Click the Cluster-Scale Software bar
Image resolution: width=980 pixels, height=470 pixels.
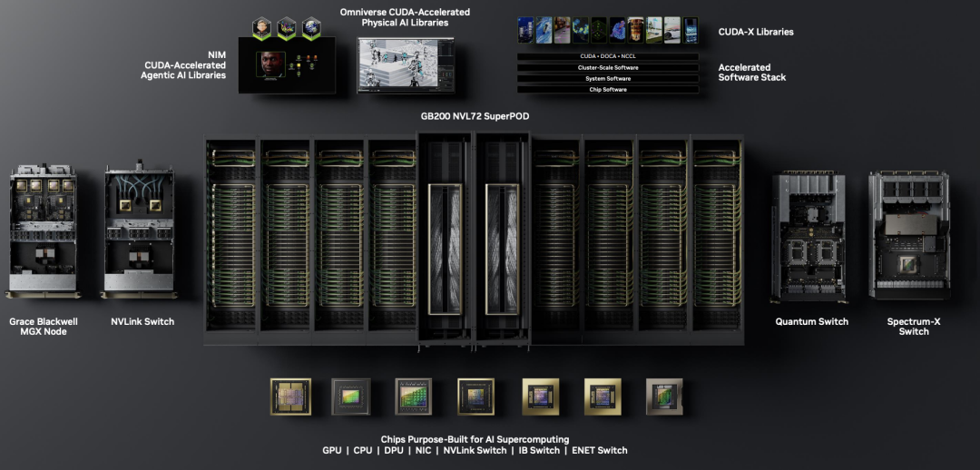click(608, 67)
